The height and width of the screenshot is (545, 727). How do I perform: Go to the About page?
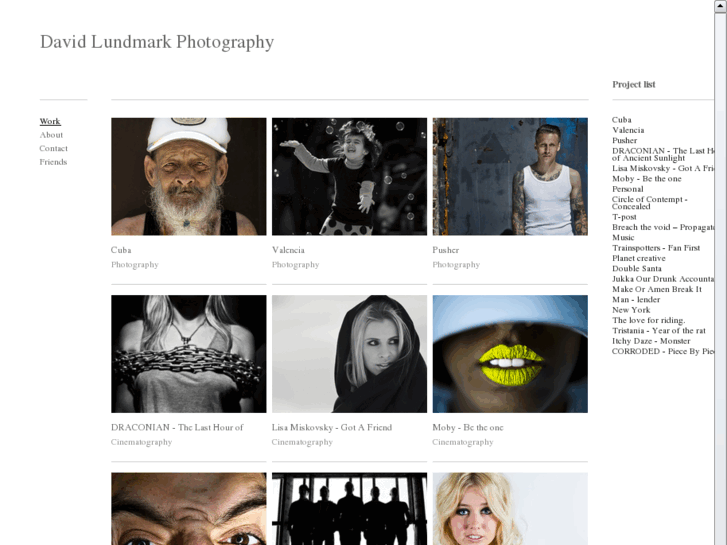(x=51, y=135)
